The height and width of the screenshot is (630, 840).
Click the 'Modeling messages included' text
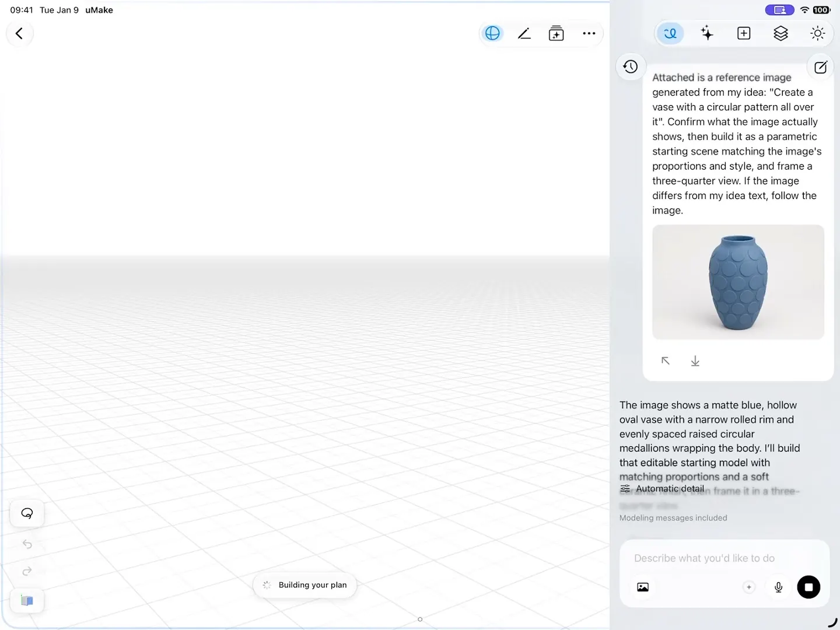coord(673,518)
